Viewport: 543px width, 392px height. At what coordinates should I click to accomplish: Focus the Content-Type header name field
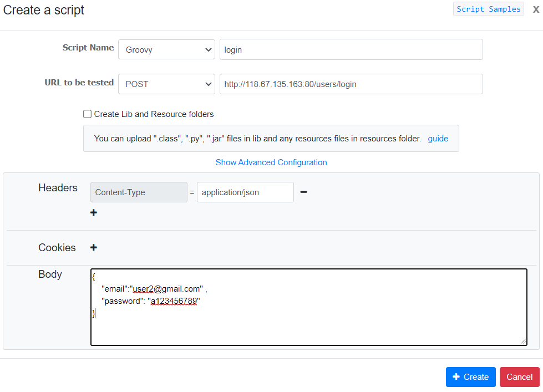139,192
